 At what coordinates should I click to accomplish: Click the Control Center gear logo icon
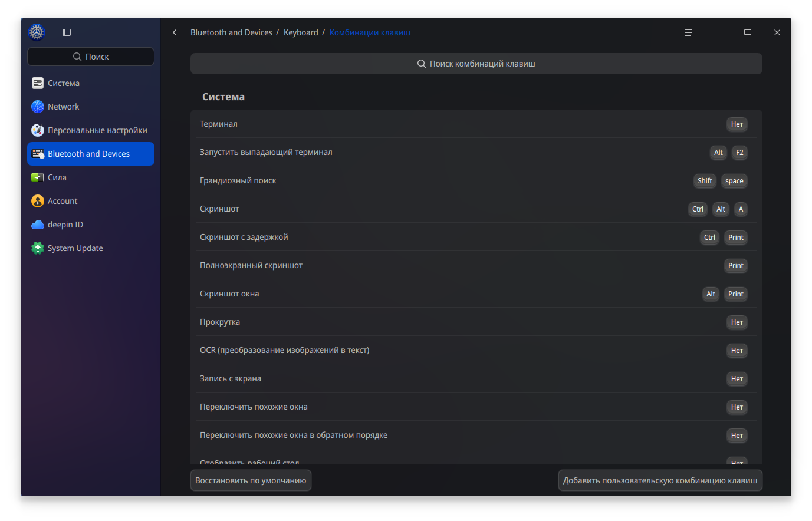[37, 32]
